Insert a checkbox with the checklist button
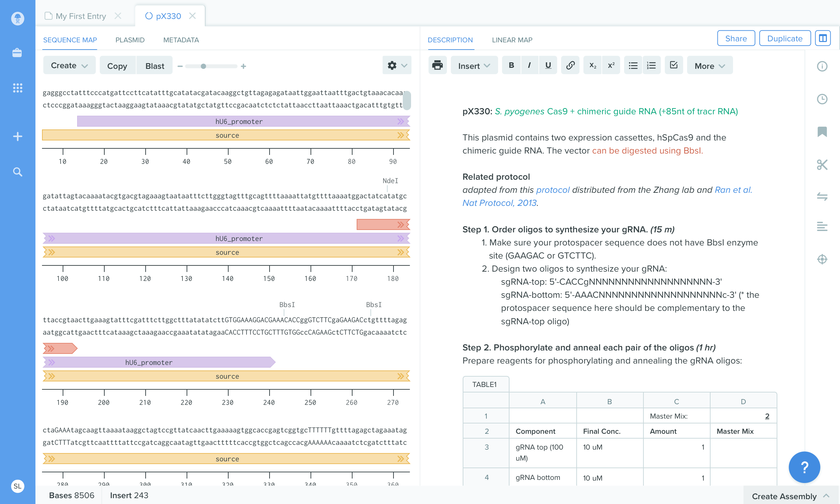The height and width of the screenshot is (504, 840). point(673,65)
